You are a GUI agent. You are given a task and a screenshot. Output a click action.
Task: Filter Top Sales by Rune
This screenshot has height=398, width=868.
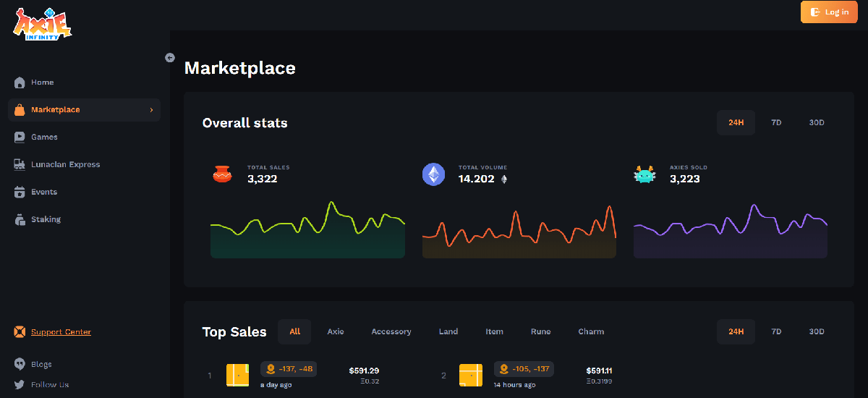(540, 332)
